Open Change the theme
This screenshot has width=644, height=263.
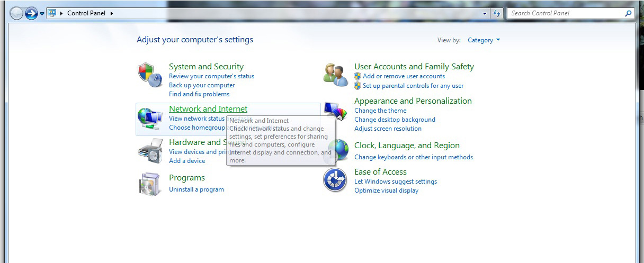coord(380,111)
